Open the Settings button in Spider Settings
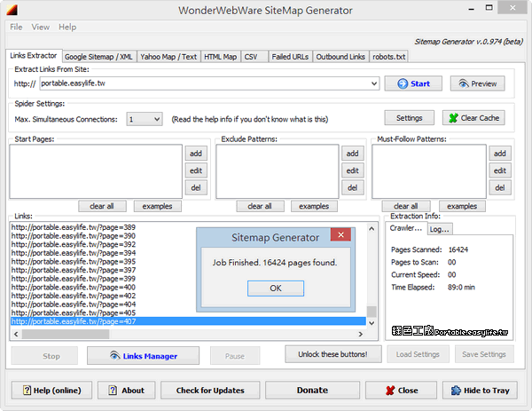 pos(409,118)
